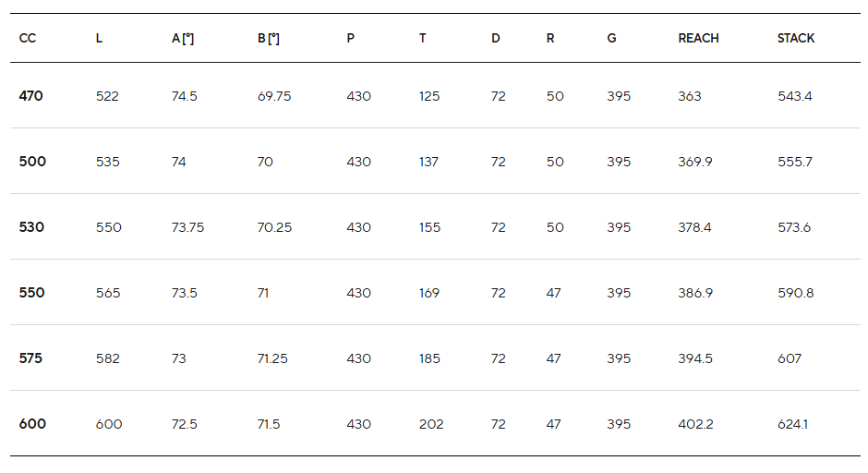868x473 pixels.
Task: Click the reach value 386.9
Action: pyautogui.click(x=695, y=293)
